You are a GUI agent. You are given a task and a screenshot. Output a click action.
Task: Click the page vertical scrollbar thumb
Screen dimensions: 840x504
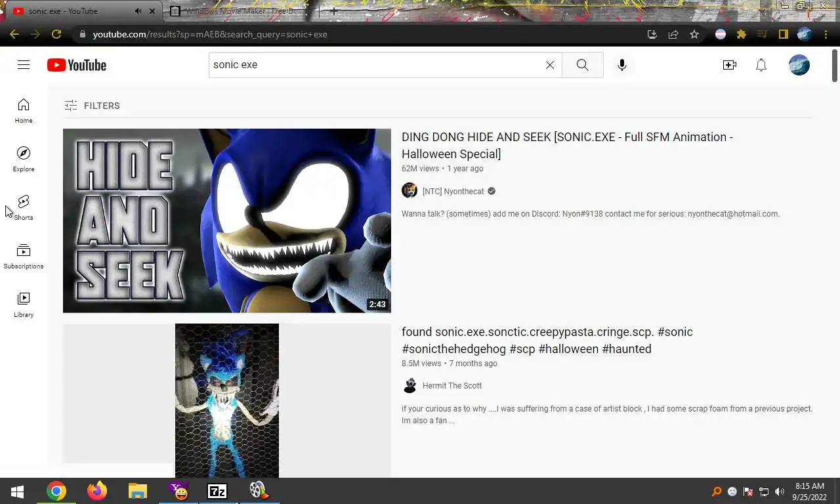point(835,64)
